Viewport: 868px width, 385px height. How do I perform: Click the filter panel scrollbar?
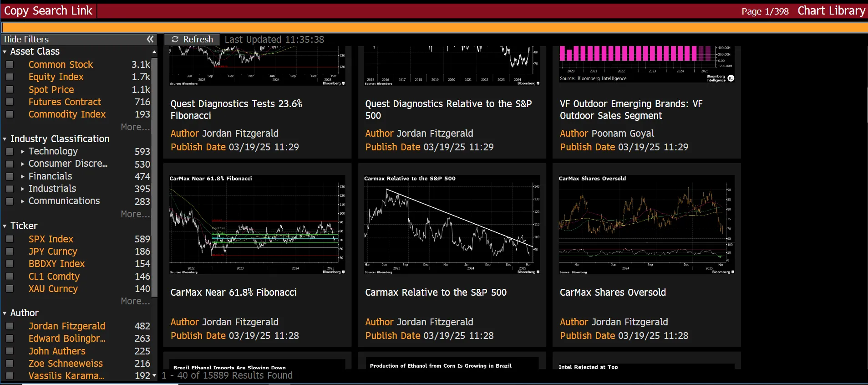click(154, 178)
